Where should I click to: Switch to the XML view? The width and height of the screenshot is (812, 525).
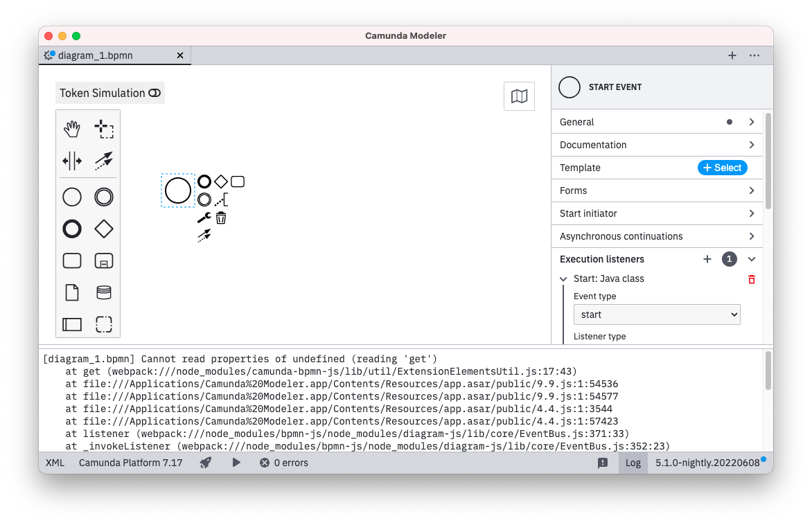(x=55, y=463)
